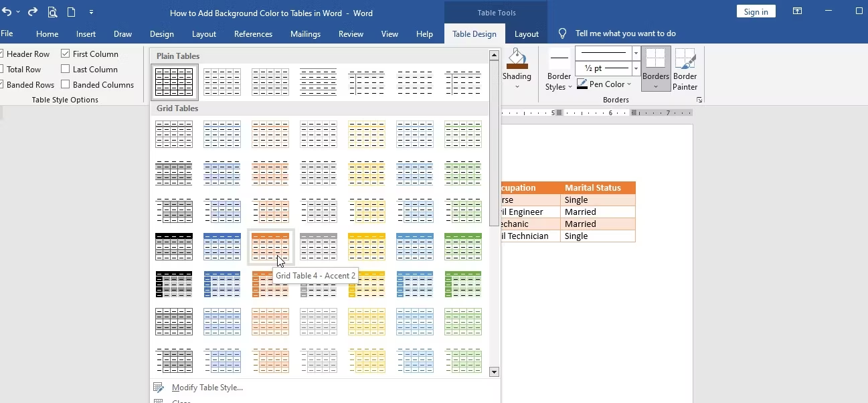Toggle the Banded Rows option
Viewport: 868px width, 403px height.
pyautogui.click(x=27, y=84)
